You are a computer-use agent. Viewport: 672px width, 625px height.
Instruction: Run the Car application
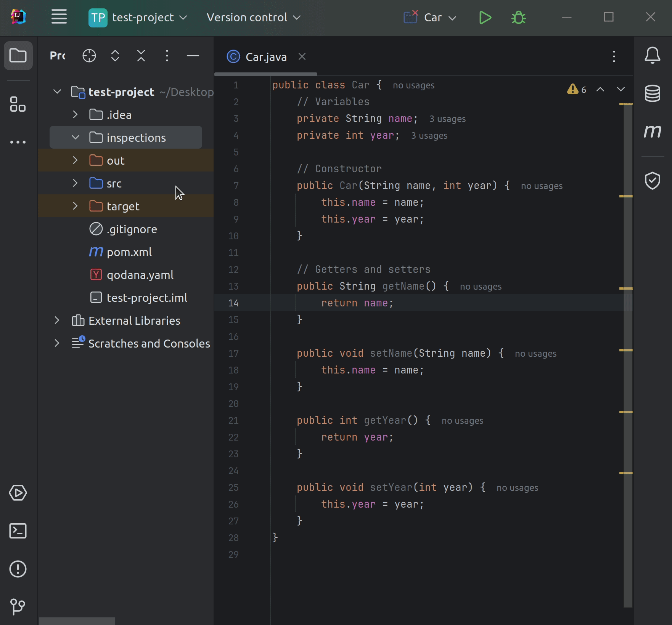click(x=485, y=18)
